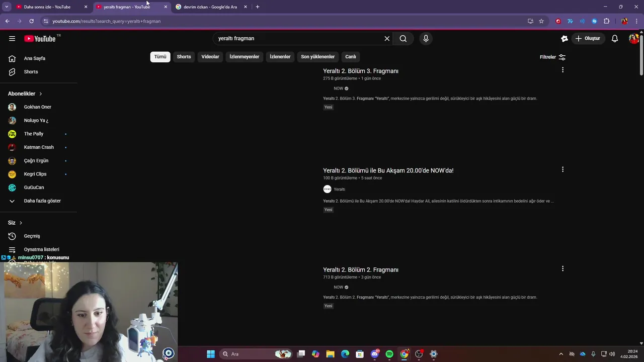Open the notifications bell
Viewport: 644px width, 362px height.
(x=615, y=39)
